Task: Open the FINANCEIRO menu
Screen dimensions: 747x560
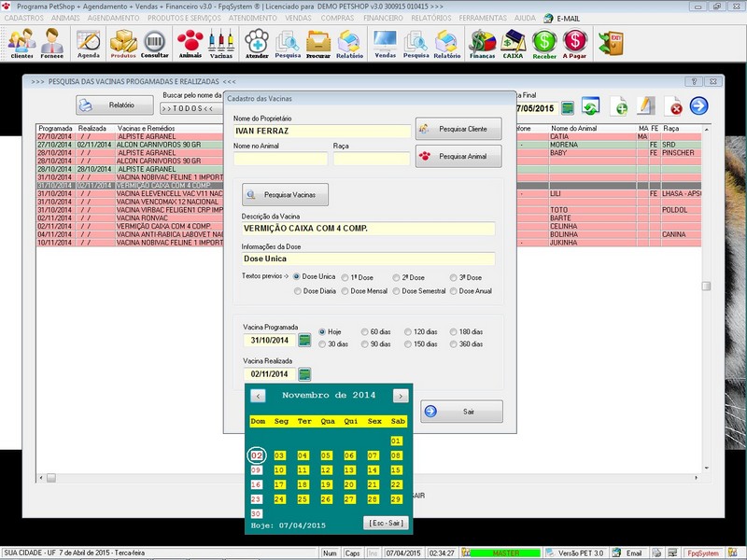Action: (x=383, y=18)
